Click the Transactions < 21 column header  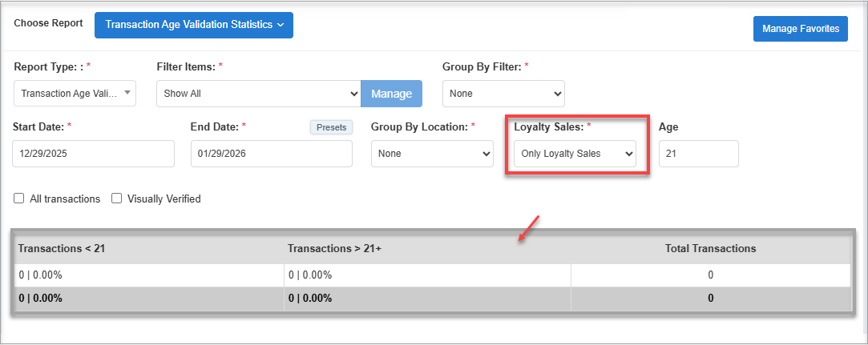pyautogui.click(x=62, y=249)
